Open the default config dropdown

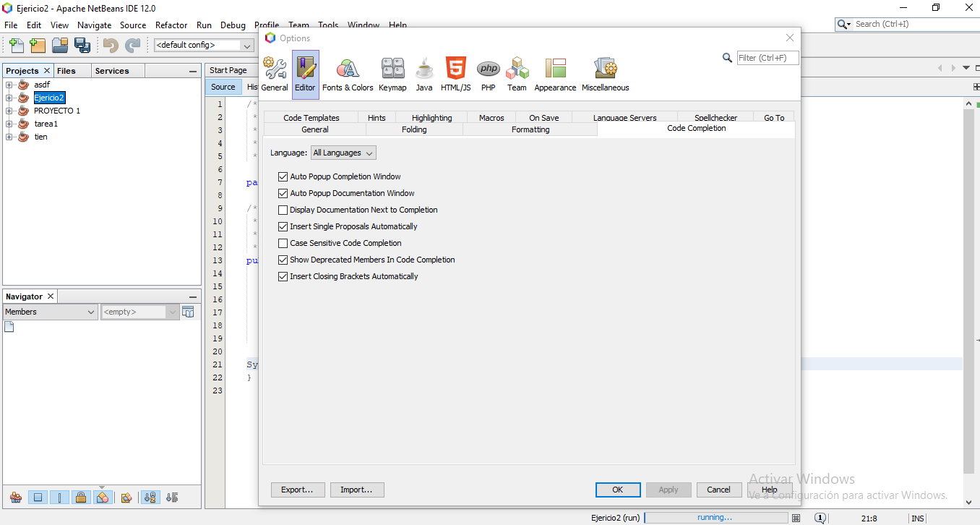coord(204,45)
